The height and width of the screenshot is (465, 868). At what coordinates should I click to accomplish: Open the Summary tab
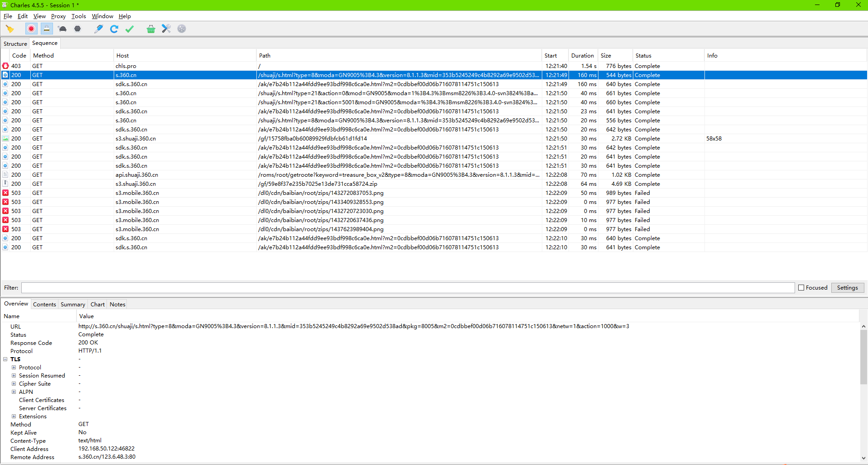coord(73,305)
